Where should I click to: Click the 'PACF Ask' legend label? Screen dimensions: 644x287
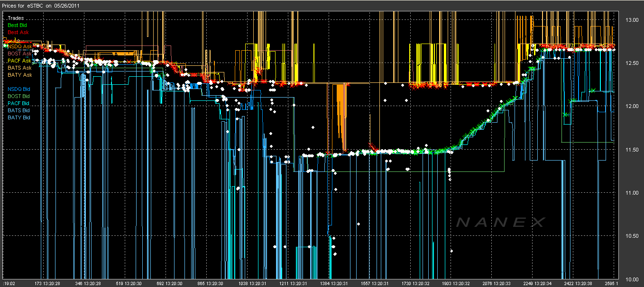click(x=19, y=61)
